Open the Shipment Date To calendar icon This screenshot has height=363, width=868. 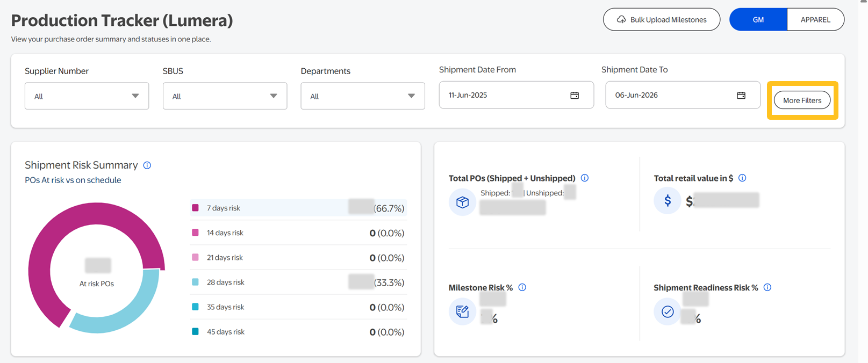click(x=741, y=95)
